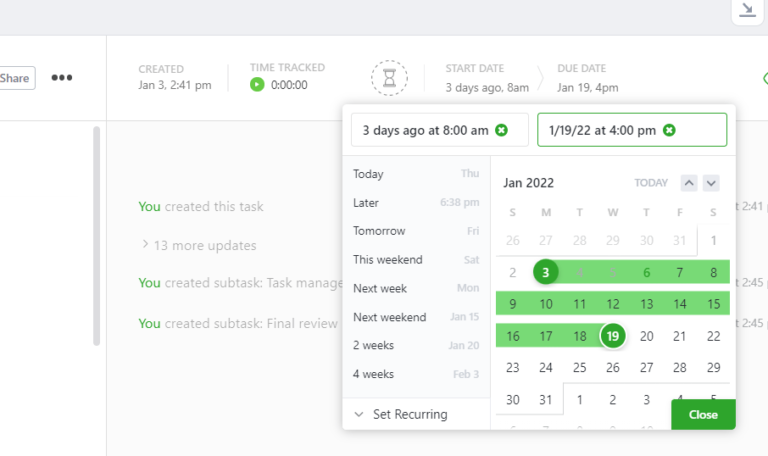The image size is (768, 456).
Task: Start the time tracker play button
Action: click(x=257, y=85)
